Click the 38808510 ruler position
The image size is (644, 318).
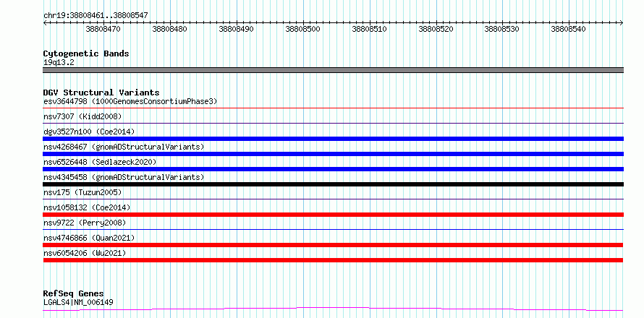coord(369,30)
